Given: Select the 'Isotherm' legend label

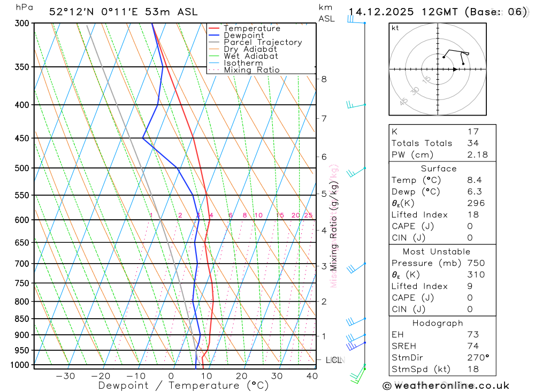Looking at the screenshot, I should point(243,63).
